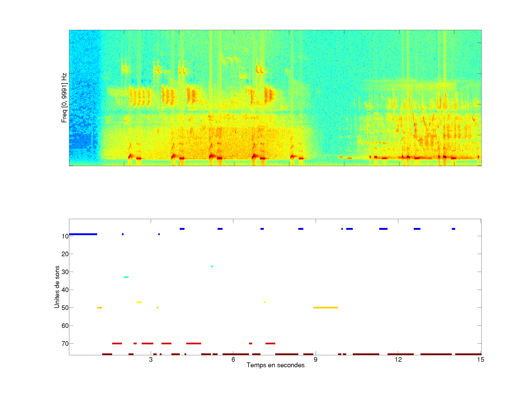Click the 'Temps en secondes' axis label
This screenshot has width=532, height=399.
tap(275, 365)
